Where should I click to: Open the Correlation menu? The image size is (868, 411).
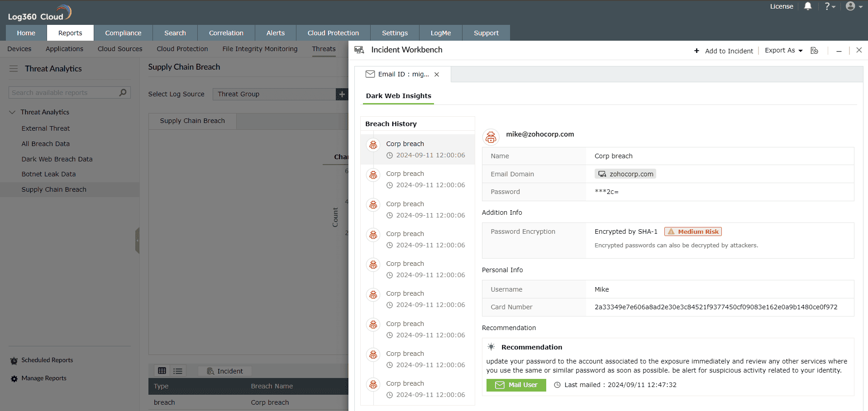coord(226,33)
